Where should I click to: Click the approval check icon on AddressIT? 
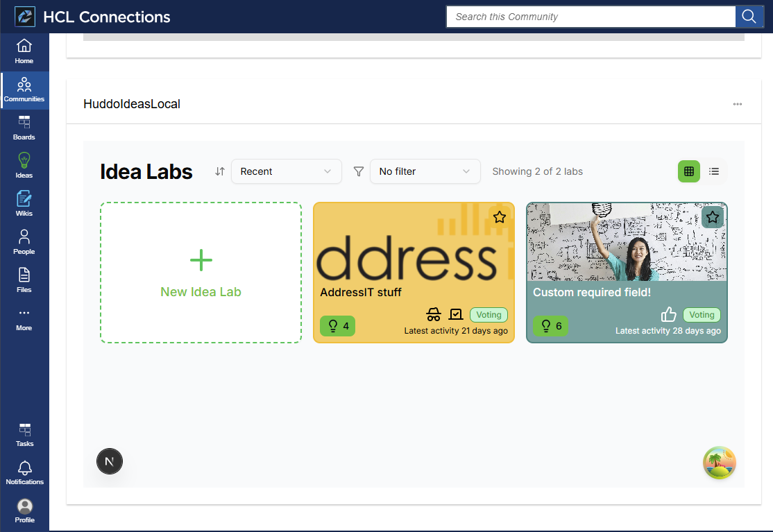456,314
